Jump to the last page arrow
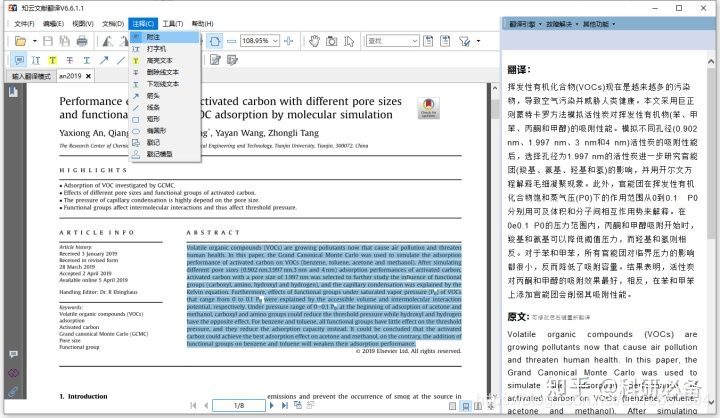Viewport: 720px width, 418px height. [x=285, y=405]
